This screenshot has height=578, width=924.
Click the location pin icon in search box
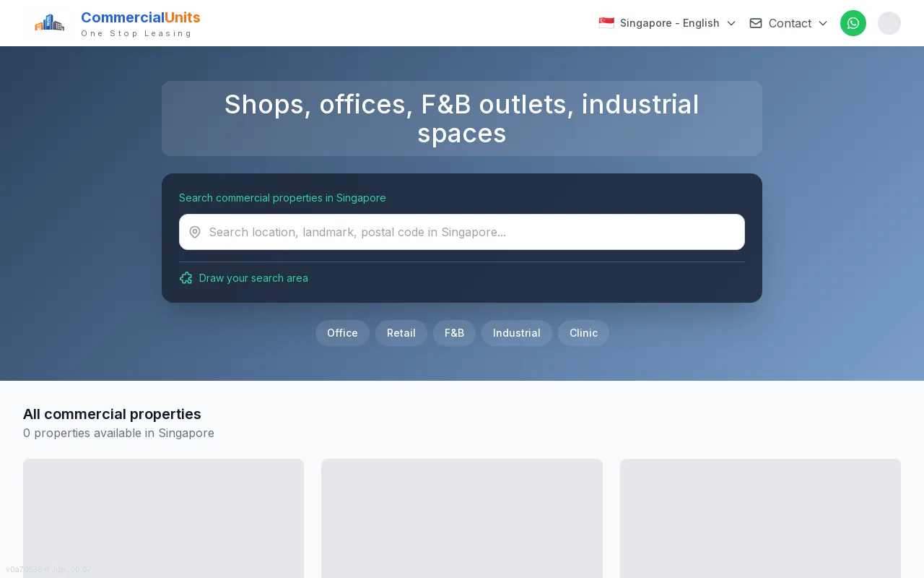195,232
